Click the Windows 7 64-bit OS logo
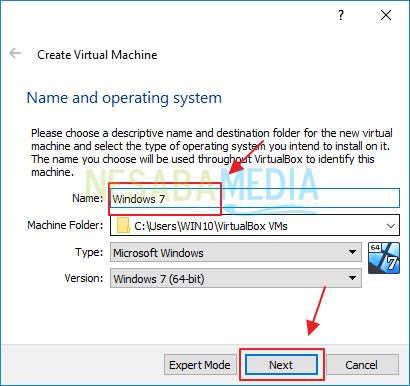The width and height of the screenshot is (410, 386). click(384, 258)
